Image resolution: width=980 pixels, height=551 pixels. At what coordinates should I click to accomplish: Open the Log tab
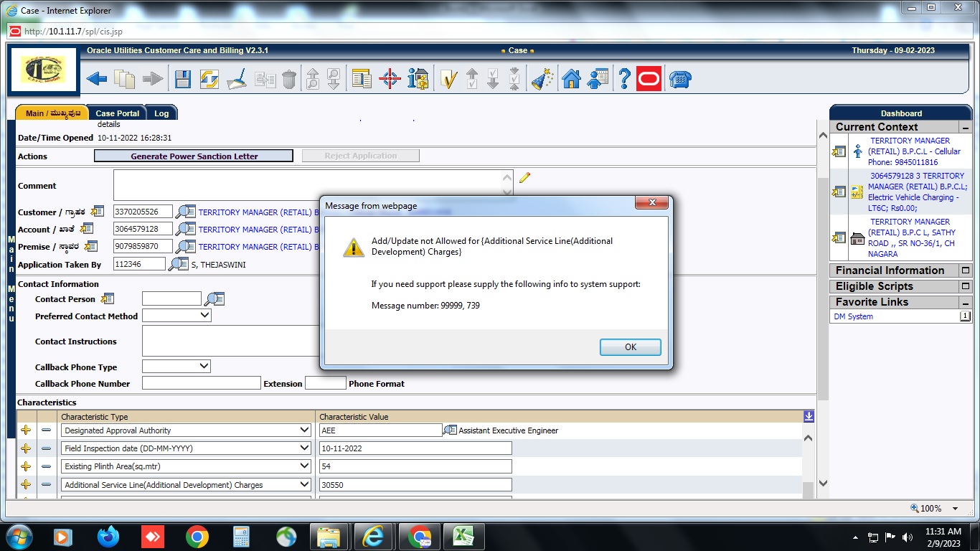pos(161,113)
